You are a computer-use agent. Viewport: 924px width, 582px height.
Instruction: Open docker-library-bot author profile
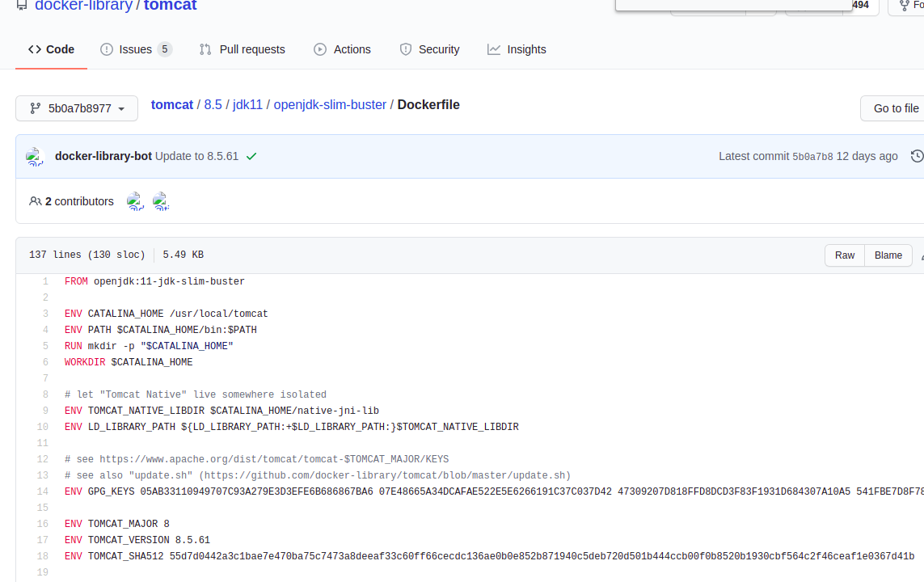[x=103, y=156]
